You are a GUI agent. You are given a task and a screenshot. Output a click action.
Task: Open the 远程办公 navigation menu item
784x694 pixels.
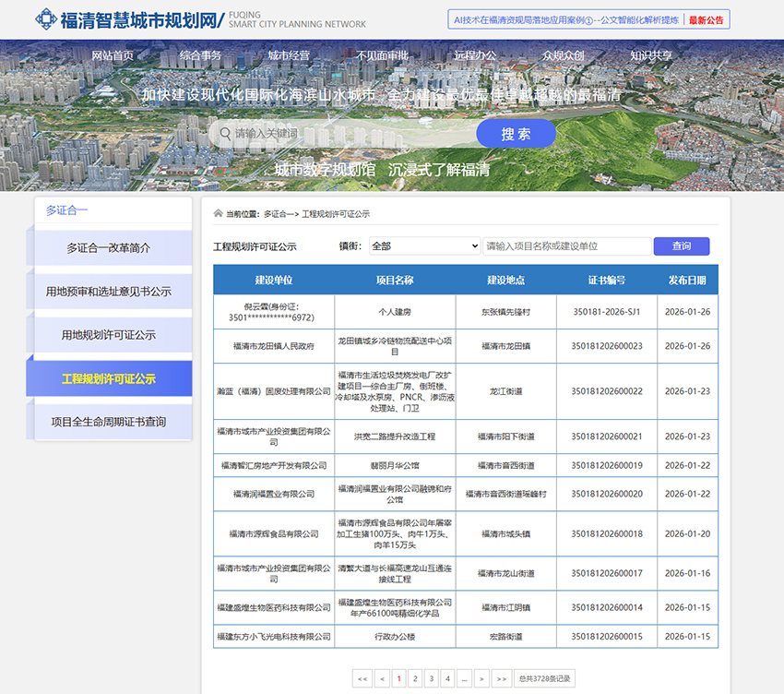[475, 55]
